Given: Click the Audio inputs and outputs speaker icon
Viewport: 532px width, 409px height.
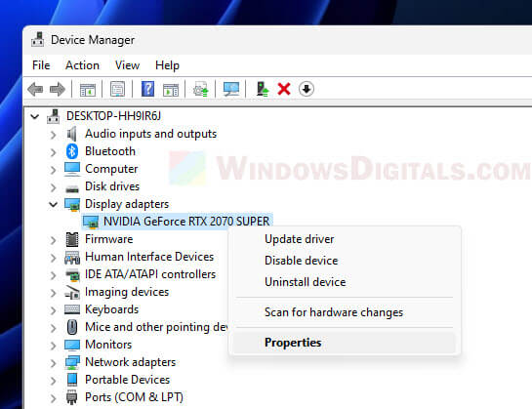Looking at the screenshot, I should click(72, 134).
